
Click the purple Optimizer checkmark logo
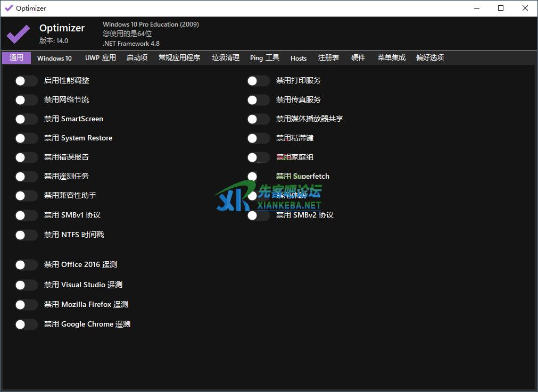[18, 34]
